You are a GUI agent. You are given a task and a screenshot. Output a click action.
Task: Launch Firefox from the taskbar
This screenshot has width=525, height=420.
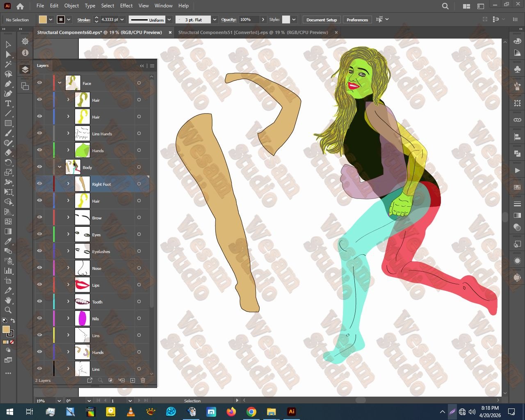(231, 412)
